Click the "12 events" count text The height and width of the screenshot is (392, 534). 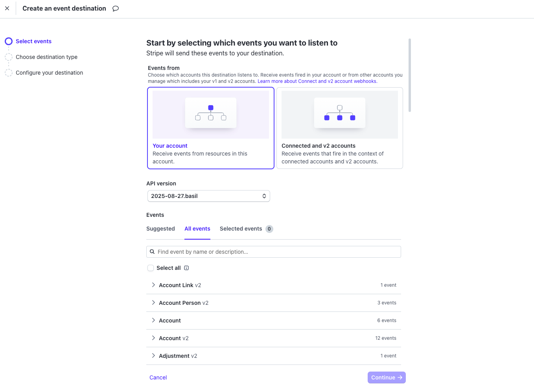pos(386,338)
